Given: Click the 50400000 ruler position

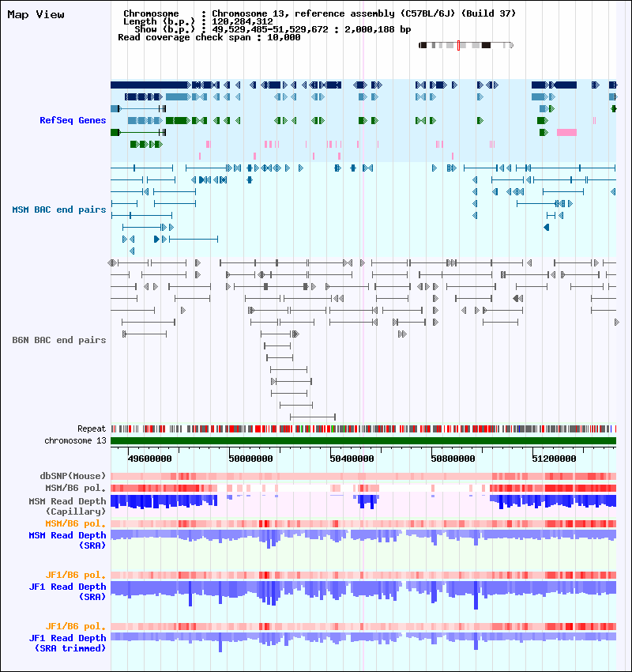Looking at the screenshot, I should coord(352,459).
